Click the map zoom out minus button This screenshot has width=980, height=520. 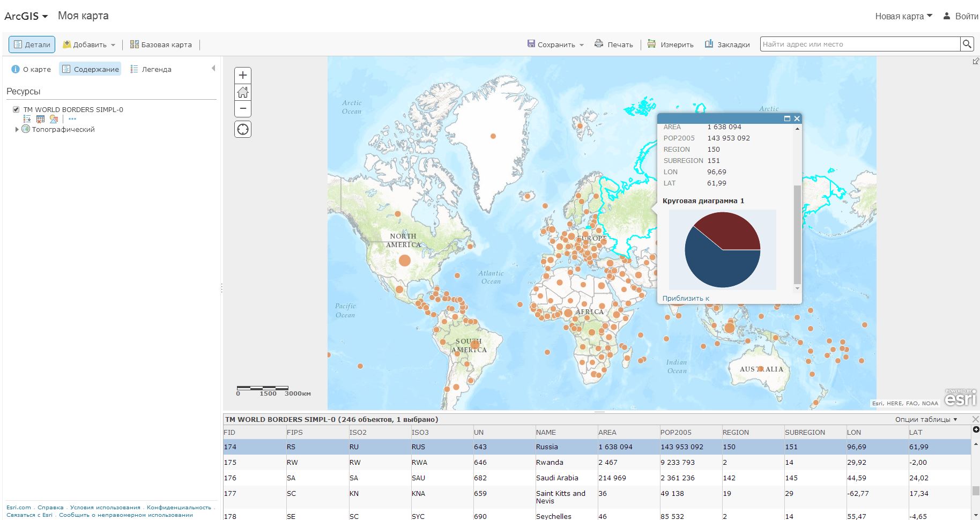click(x=243, y=109)
